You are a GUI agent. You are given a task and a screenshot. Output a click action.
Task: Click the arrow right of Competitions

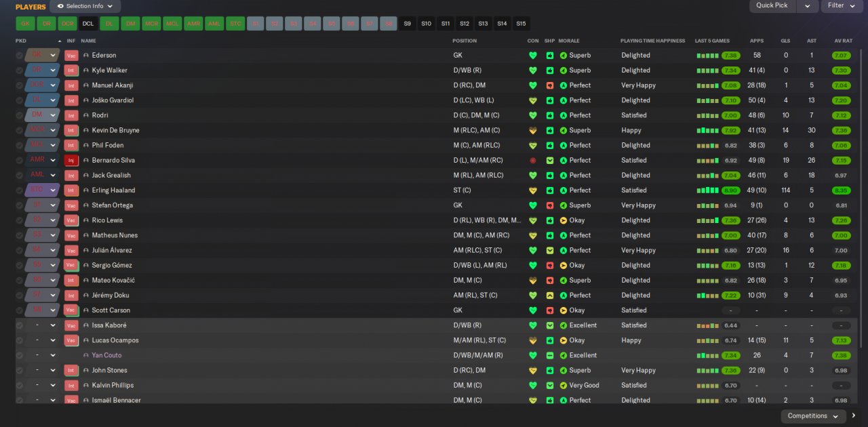coord(854,416)
